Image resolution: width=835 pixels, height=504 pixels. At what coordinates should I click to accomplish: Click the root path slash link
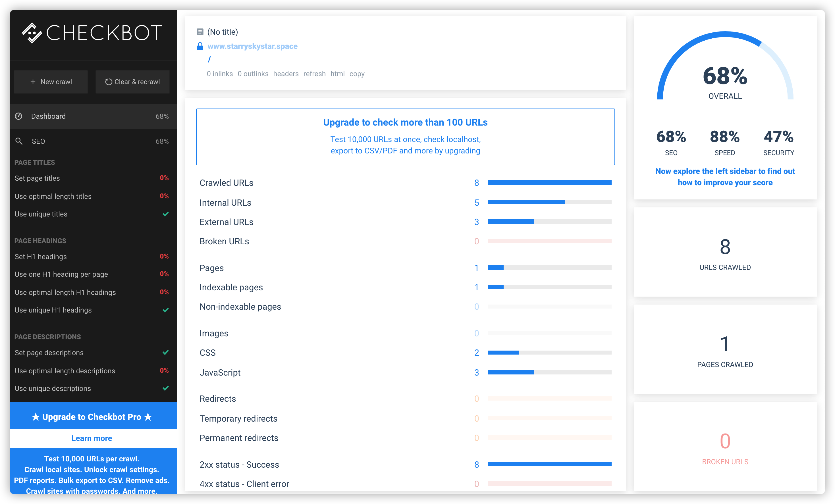tap(209, 60)
